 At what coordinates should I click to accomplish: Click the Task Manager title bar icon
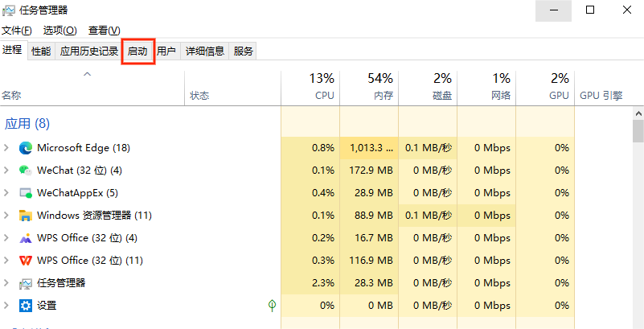click(x=8, y=10)
